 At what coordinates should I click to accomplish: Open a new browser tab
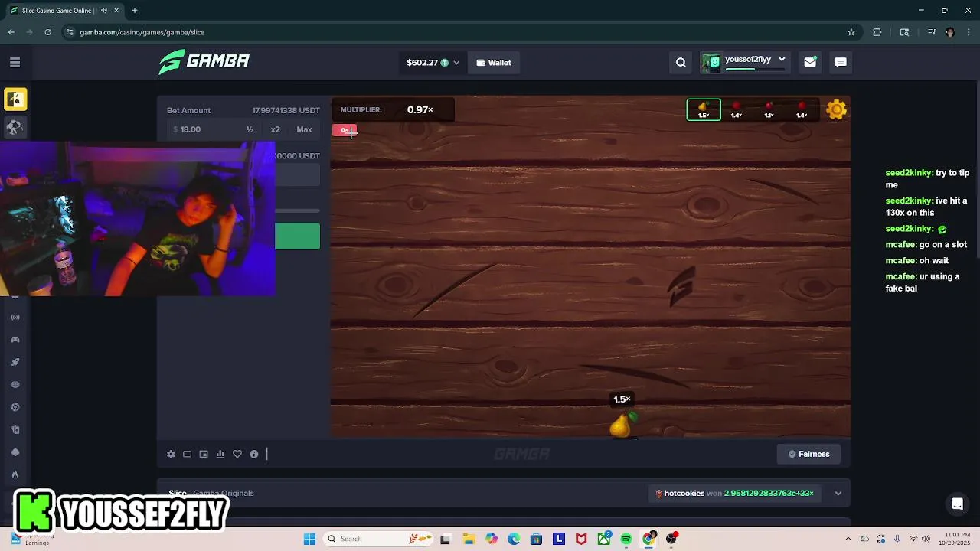pos(134,11)
